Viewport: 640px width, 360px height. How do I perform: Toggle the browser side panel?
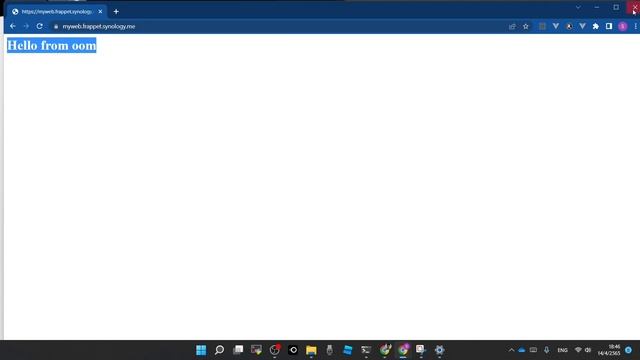click(609, 27)
